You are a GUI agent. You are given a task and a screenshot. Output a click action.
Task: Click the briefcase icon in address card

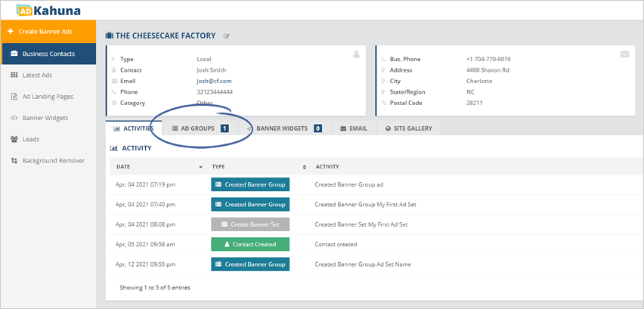(624, 54)
